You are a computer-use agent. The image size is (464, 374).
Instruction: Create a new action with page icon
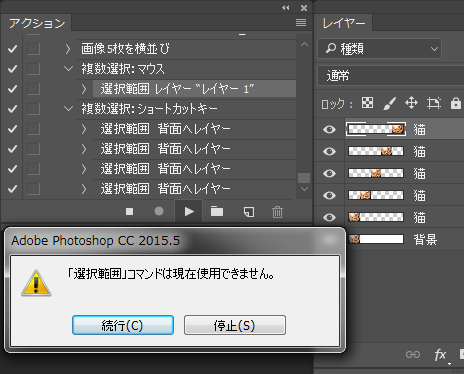coord(249,212)
